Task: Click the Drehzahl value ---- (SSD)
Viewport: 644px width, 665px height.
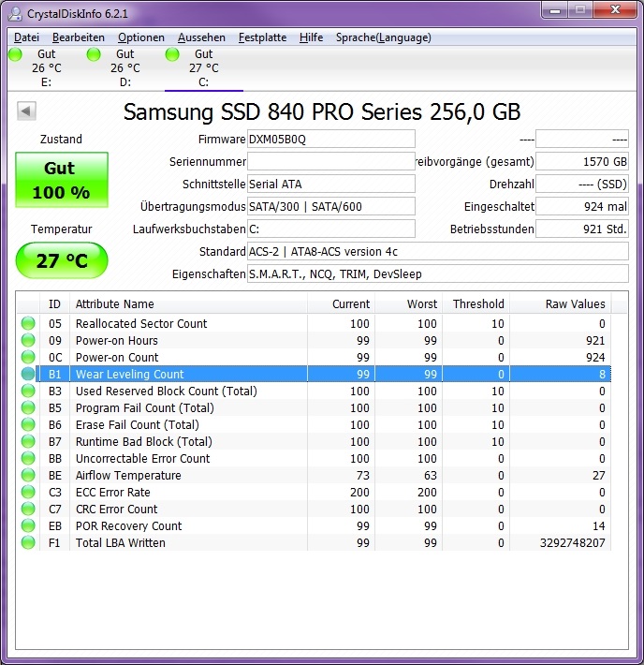Action: click(x=582, y=185)
